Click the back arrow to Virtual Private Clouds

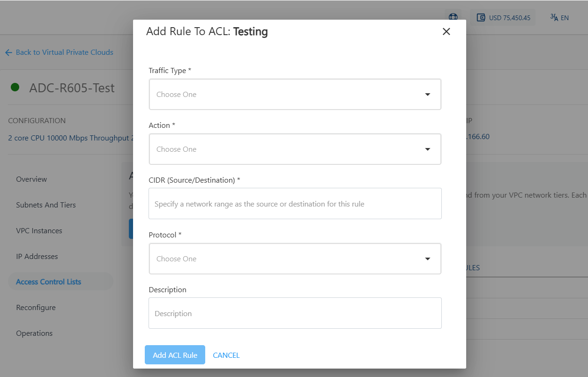pos(8,52)
